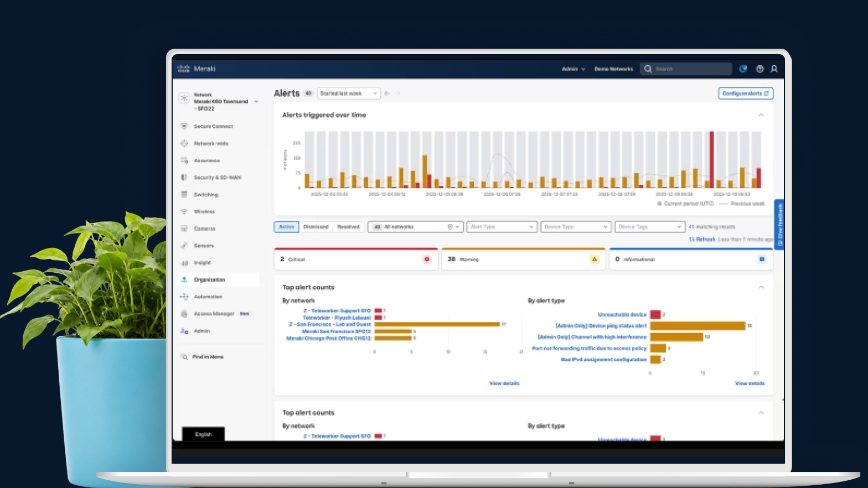Open the Meraki San Francisco SFO12 link

click(337, 331)
